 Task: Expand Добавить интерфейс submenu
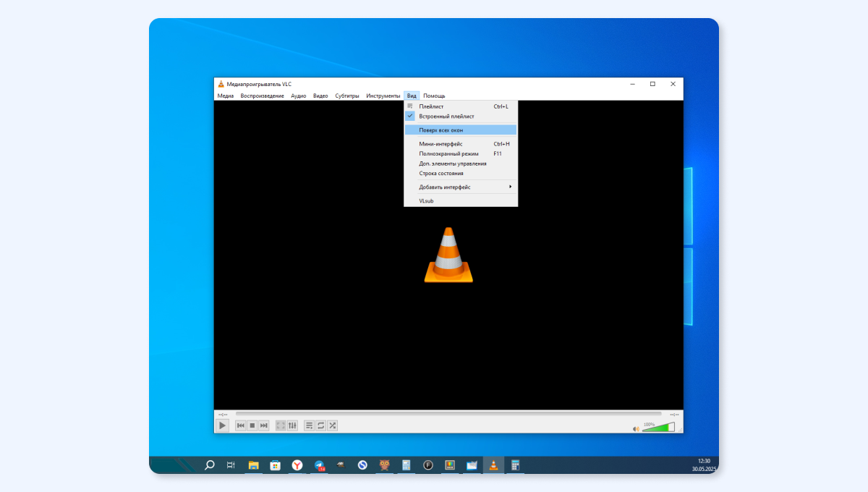tap(461, 187)
